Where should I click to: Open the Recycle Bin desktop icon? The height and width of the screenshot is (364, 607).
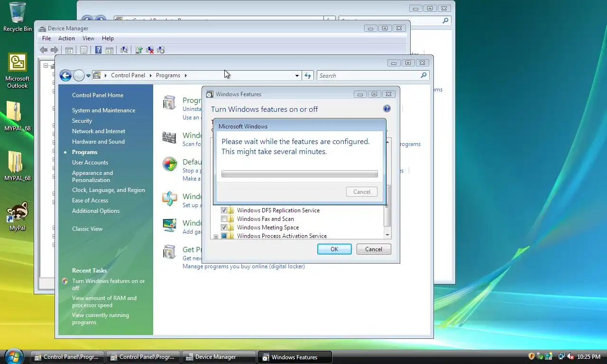tap(17, 17)
